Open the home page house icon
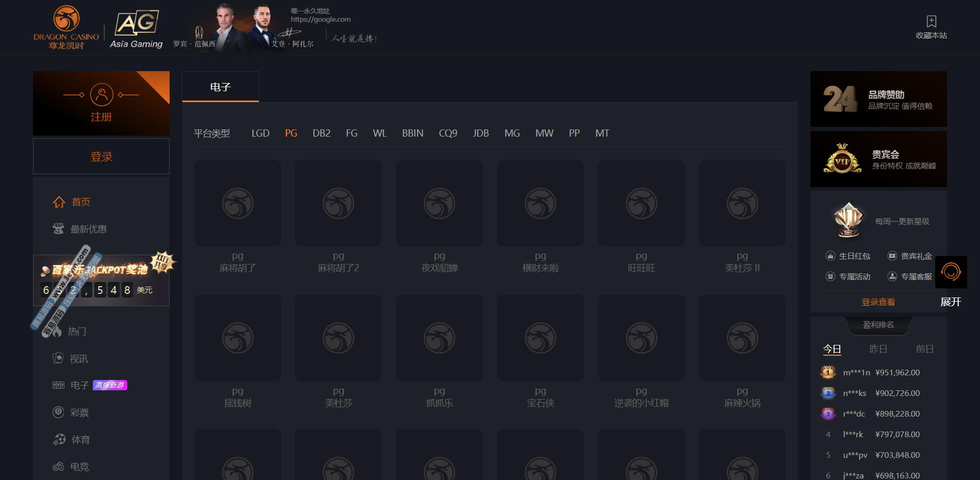 [x=59, y=202]
